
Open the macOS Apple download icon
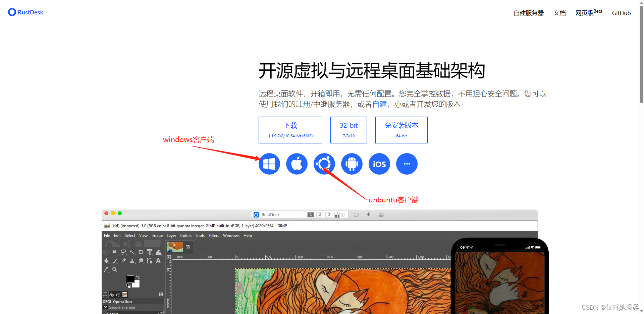click(x=297, y=164)
